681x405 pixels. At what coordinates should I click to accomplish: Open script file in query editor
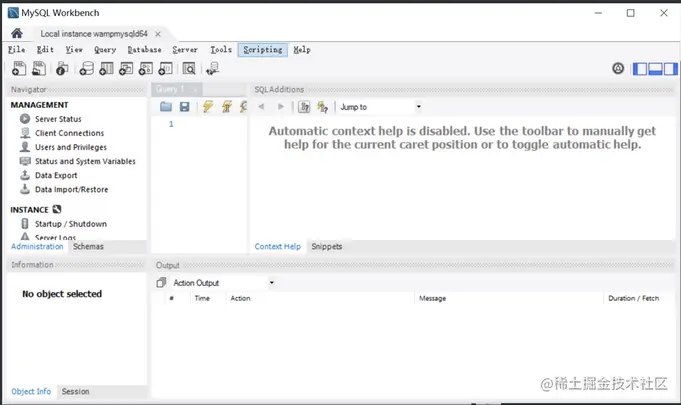pyautogui.click(x=165, y=106)
